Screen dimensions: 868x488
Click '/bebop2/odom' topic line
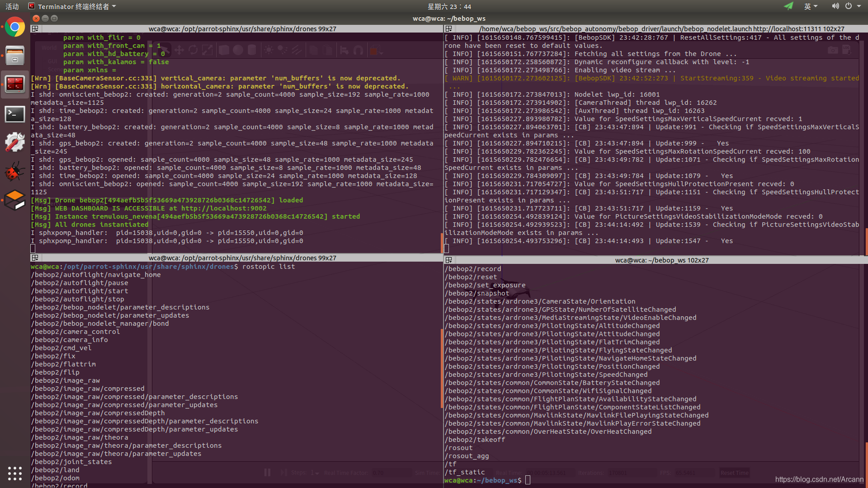click(x=55, y=478)
